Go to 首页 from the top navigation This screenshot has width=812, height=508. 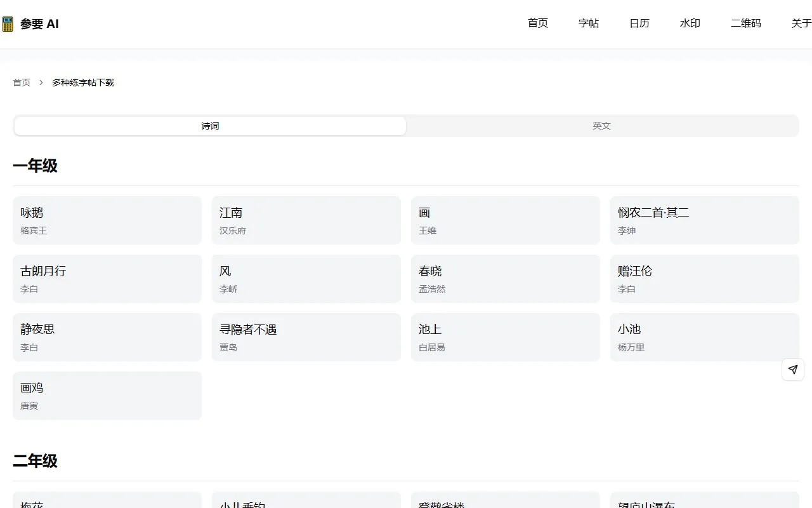(537, 23)
